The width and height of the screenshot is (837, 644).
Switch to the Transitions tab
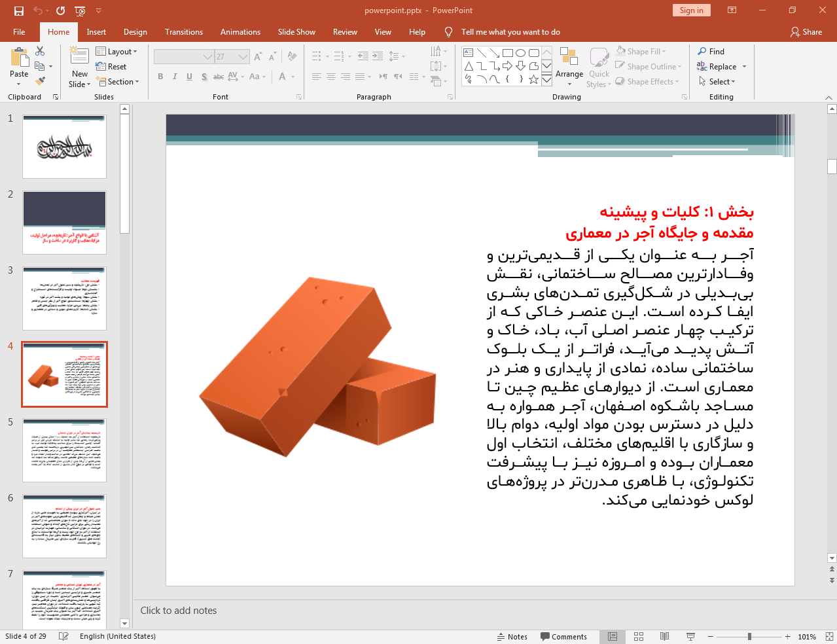click(x=184, y=32)
